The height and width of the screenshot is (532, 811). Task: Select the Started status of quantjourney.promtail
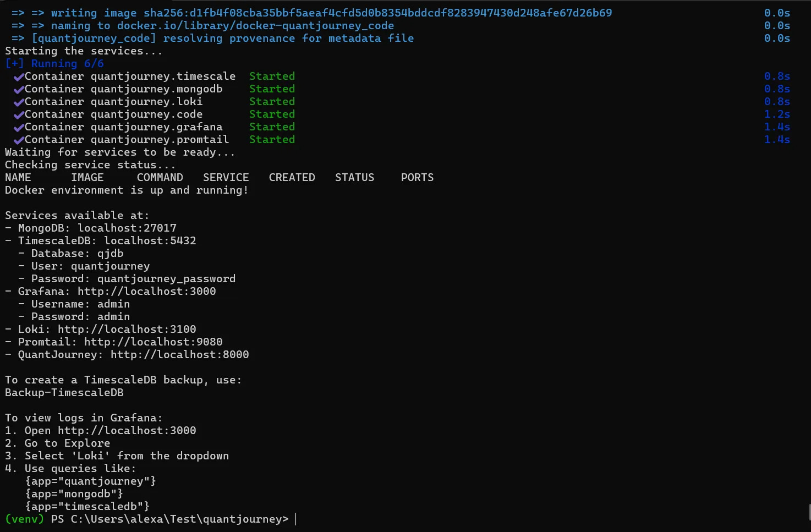272,139
